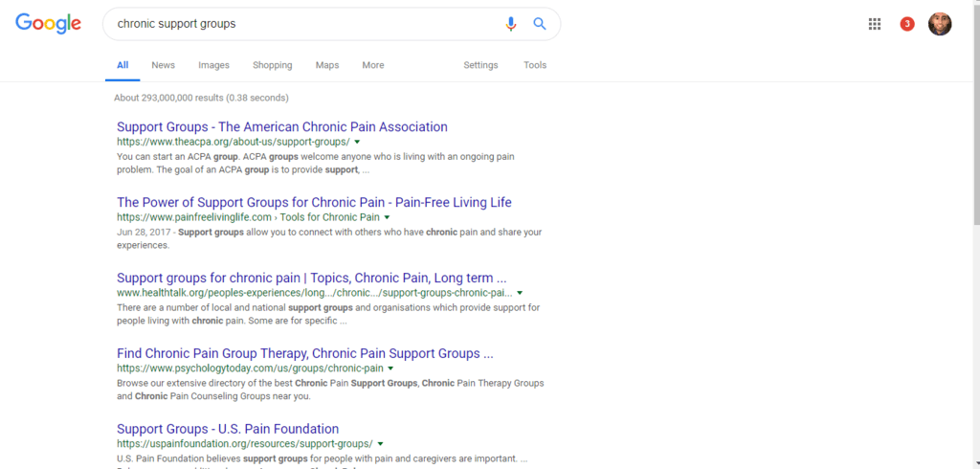Screen dimensions: 980x469
Task: Open the More search menu
Action: coord(373,65)
